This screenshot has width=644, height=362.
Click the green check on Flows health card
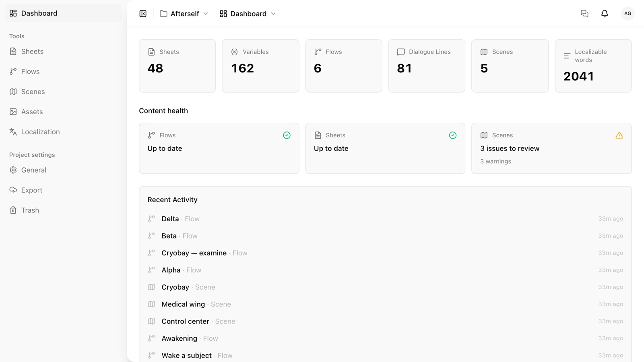(287, 136)
